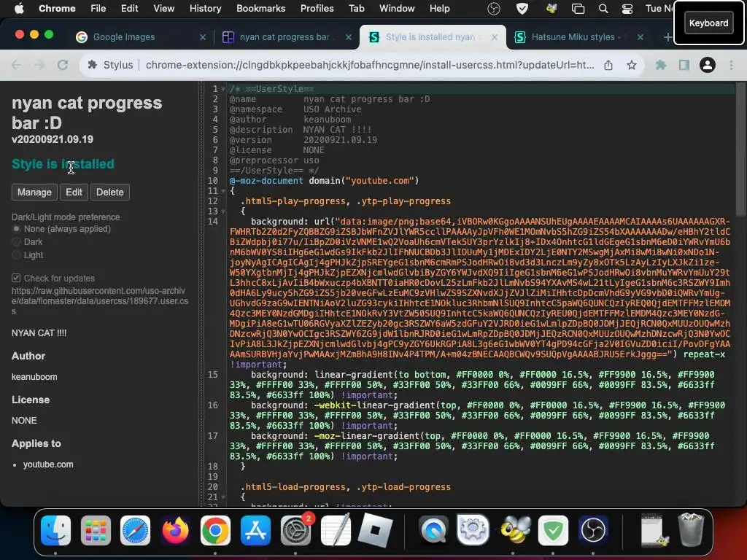The image size is (747, 560).
Task: Open the Profiles menu
Action: (x=317, y=9)
